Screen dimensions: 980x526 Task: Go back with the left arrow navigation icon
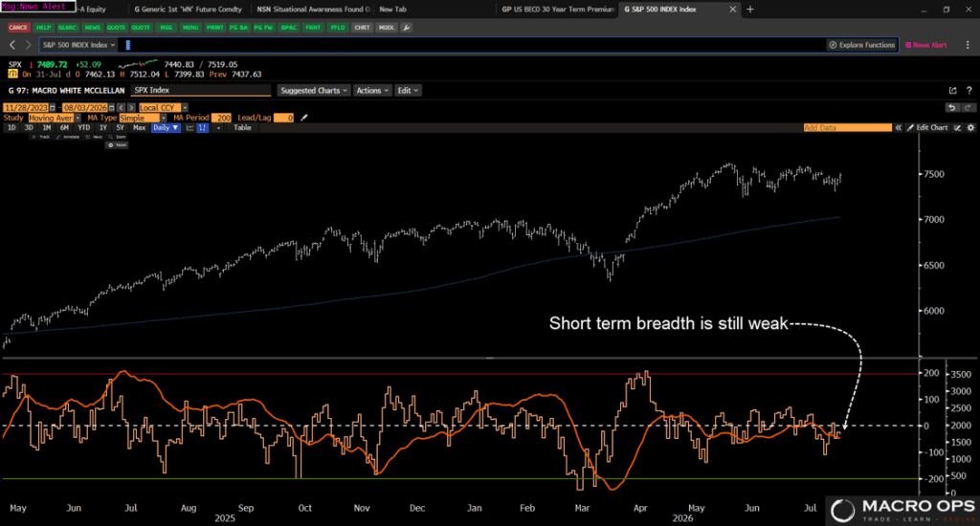[x=12, y=45]
